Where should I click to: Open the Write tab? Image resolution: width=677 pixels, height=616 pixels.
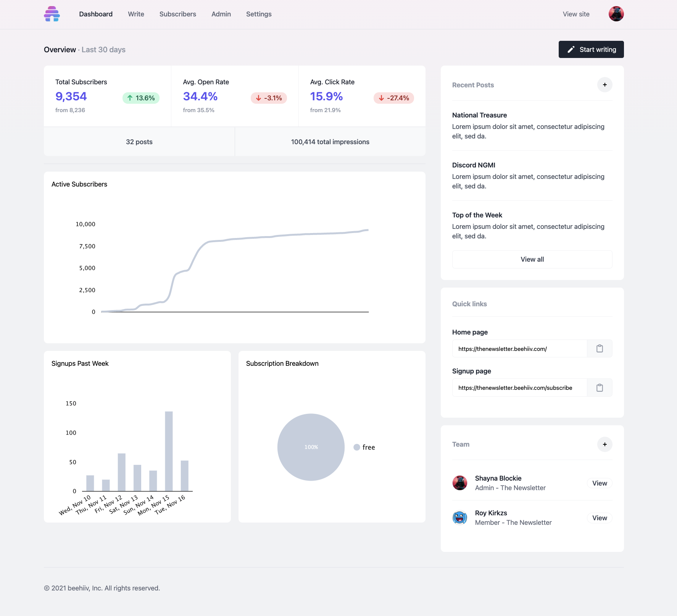point(136,14)
